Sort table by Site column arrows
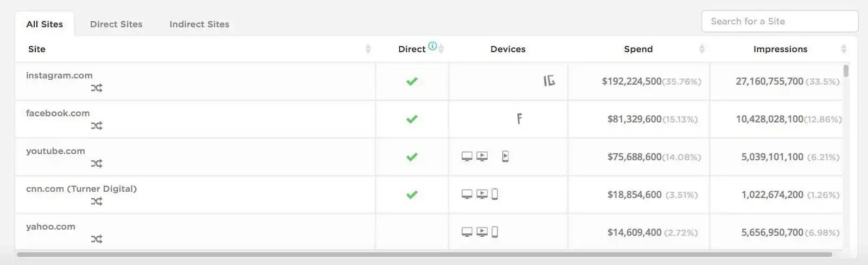The height and width of the screenshot is (265, 868). click(368, 49)
